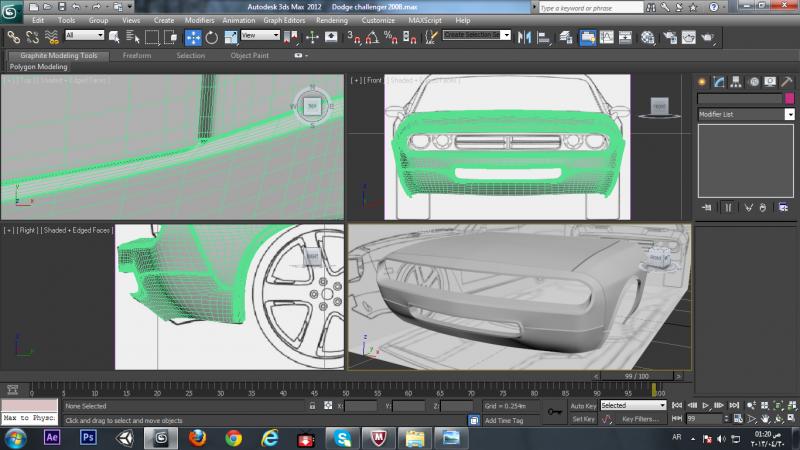This screenshot has height=450, width=800.
Task: Click the Key Filters... button
Action: pyautogui.click(x=639, y=419)
